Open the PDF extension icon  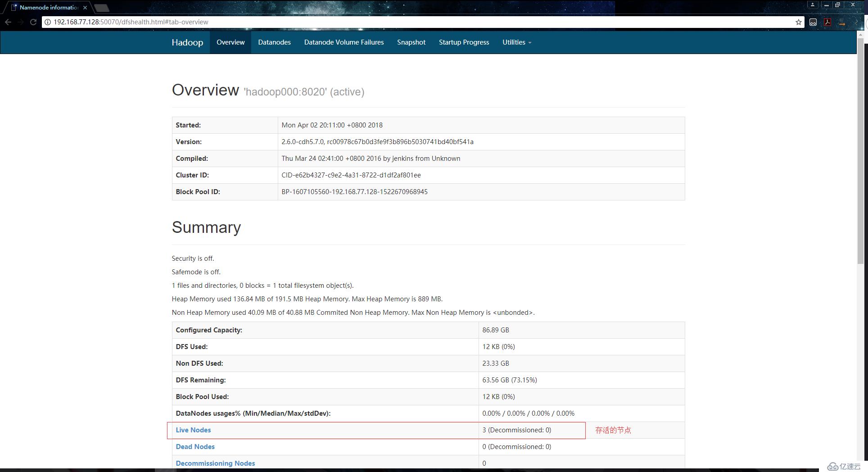click(827, 22)
